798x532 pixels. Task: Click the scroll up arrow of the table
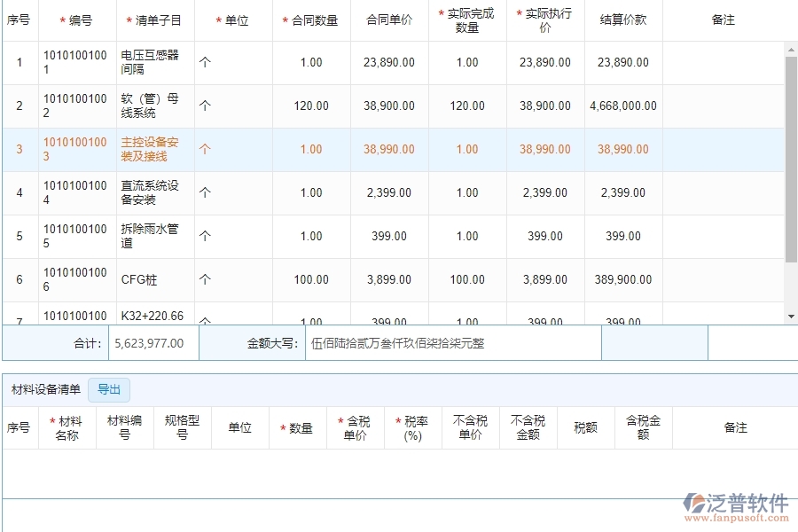(x=791, y=50)
